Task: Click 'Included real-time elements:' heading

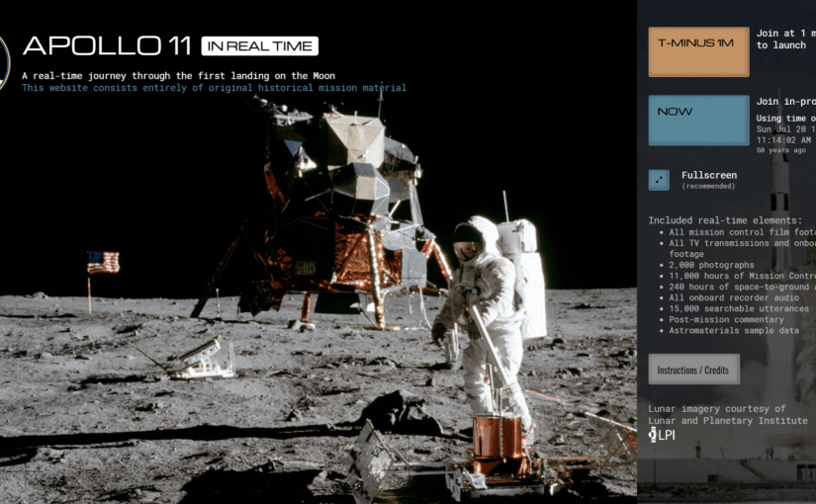Action: (x=725, y=220)
